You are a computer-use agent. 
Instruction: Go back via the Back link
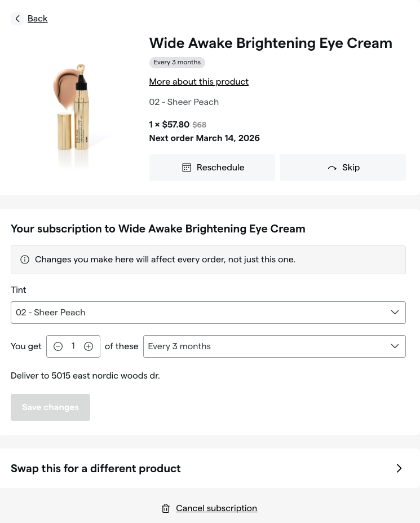tap(37, 19)
